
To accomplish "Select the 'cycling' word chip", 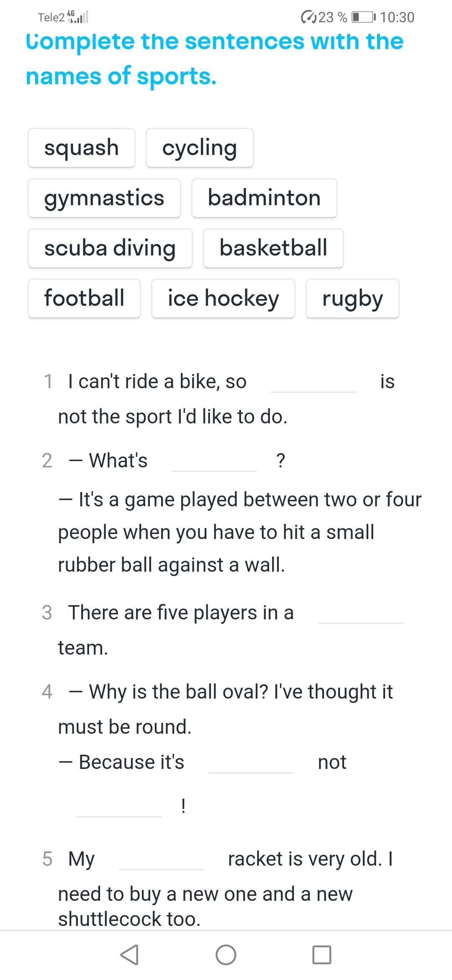I will click(x=200, y=148).
